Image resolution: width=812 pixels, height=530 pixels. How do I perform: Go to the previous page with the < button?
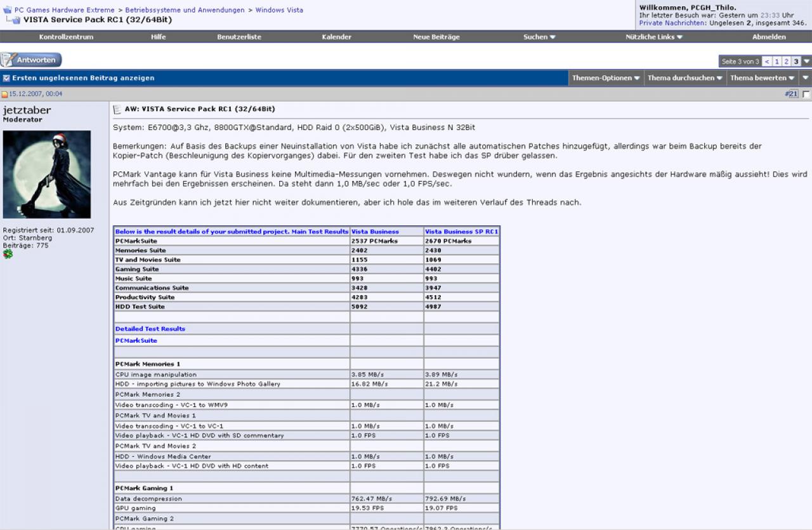click(767, 62)
